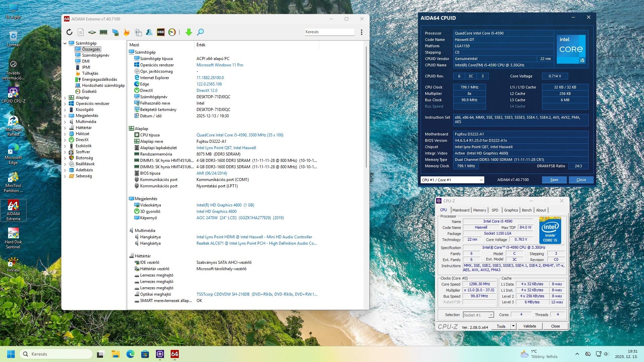Click the Refresh toolbar icon in AIDA64
The image size is (644, 362).
69,32
